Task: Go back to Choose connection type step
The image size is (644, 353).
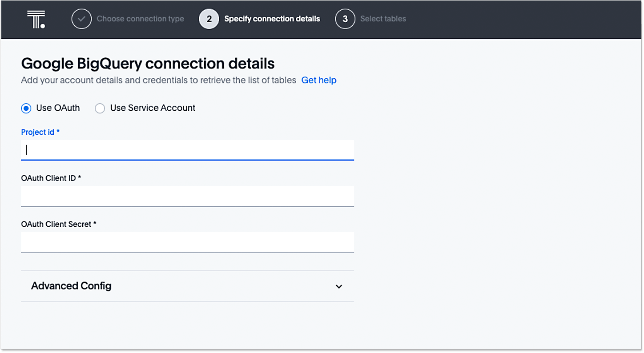Action: point(140,19)
